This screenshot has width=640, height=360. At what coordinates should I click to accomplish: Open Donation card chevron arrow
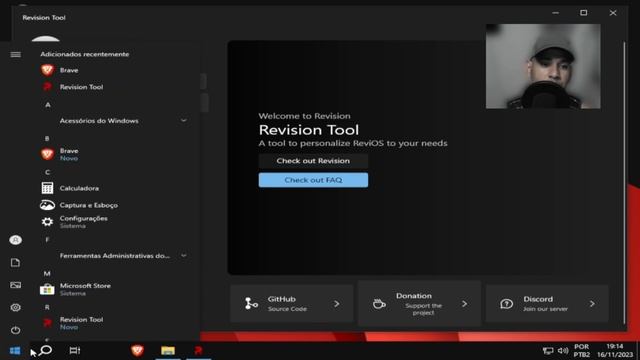pyautogui.click(x=464, y=304)
